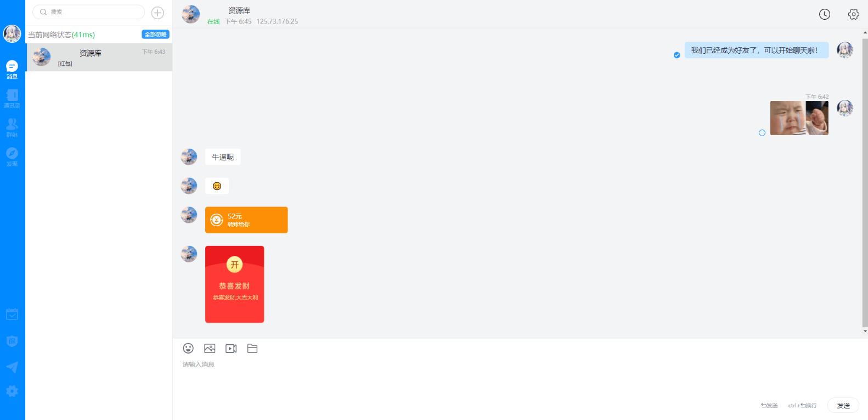
Task: Attach an image using the picture icon
Action: tap(210, 348)
